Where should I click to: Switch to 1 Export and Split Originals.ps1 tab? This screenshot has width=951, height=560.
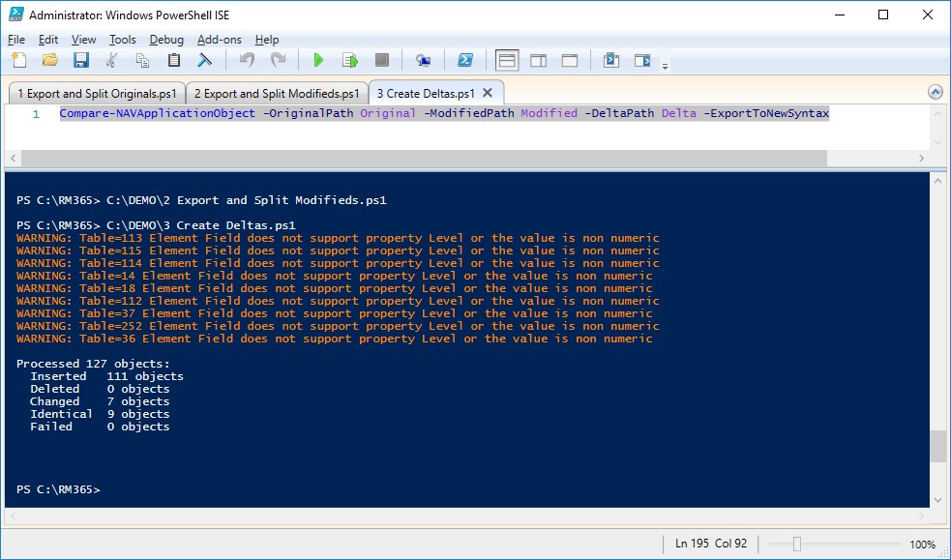pyautogui.click(x=97, y=93)
